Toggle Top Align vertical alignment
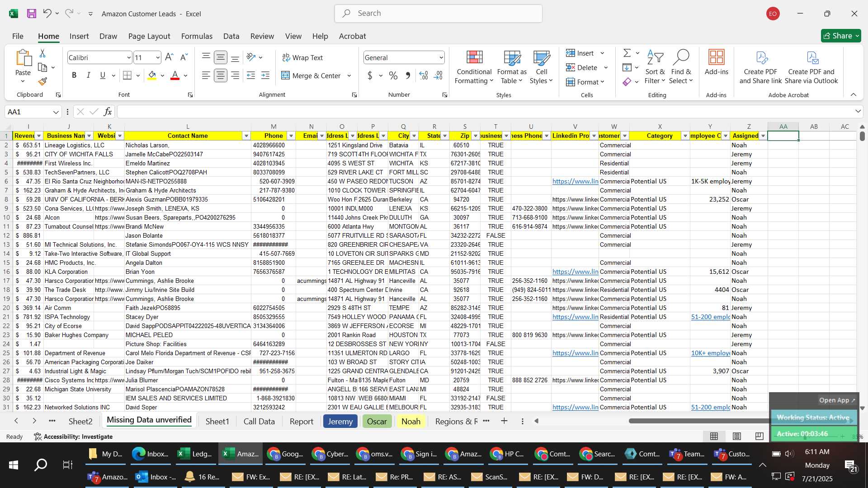Screen dimensions: 868x488 coord(206,57)
